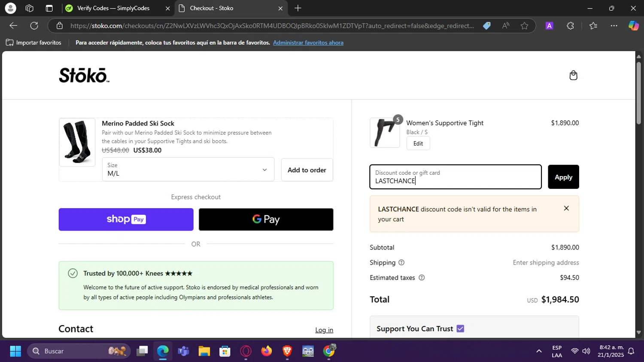Screen dimensions: 644x362
Task: Focus the discount code input field
Action: (x=456, y=177)
